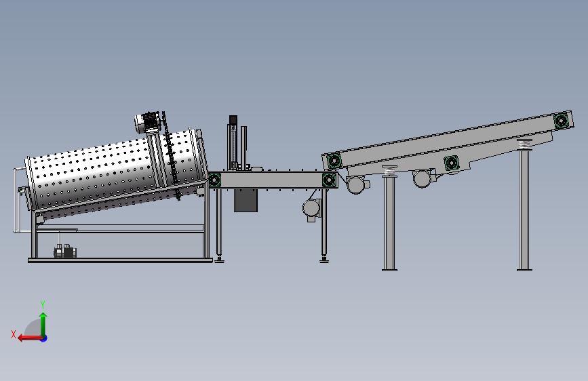The width and height of the screenshot is (588, 381).
Task: Select the middle bearing on inclined conveyor
Action: 452,163
